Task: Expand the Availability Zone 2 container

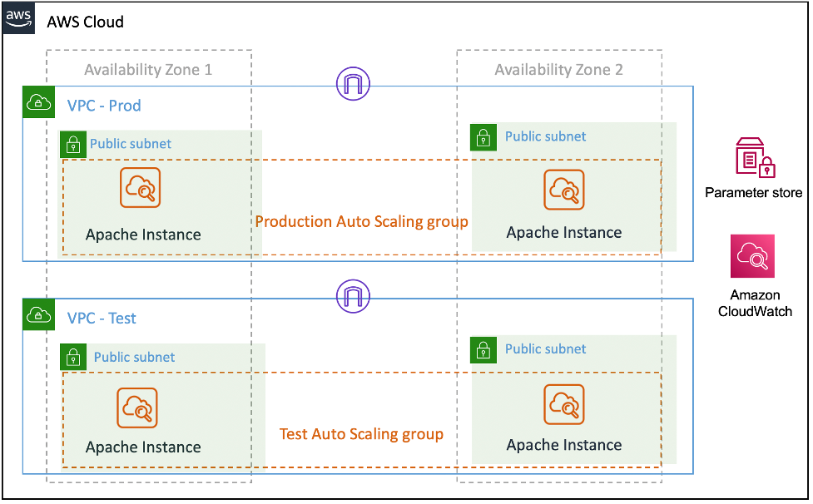Action: 558,70
